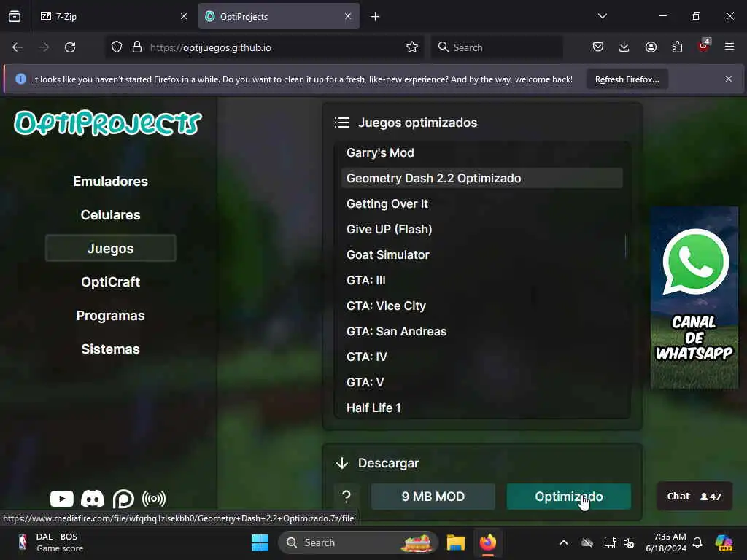Image resolution: width=747 pixels, height=560 pixels.
Task: Open File Explorer from the taskbar
Action: coord(455,542)
